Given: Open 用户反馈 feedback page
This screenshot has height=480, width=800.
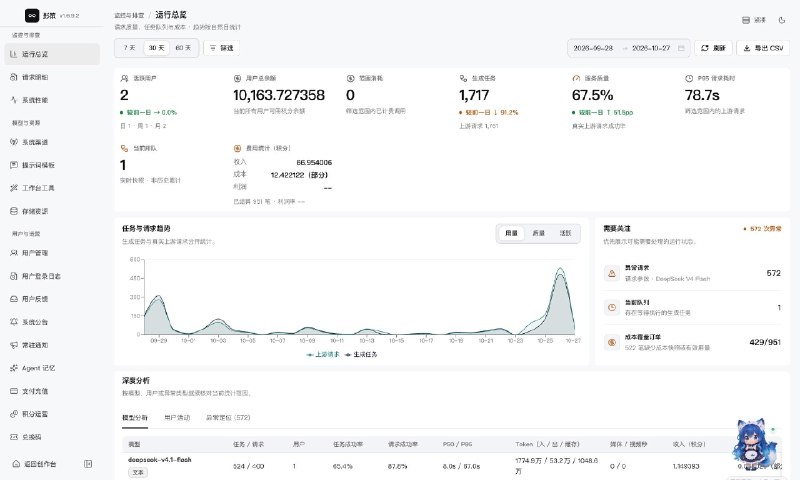Looking at the screenshot, I should tap(52, 299).
